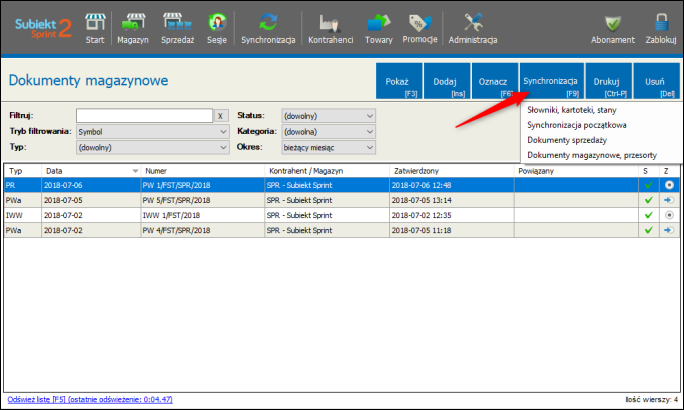Open the Sesje section
This screenshot has width=684, height=410.
(216, 26)
